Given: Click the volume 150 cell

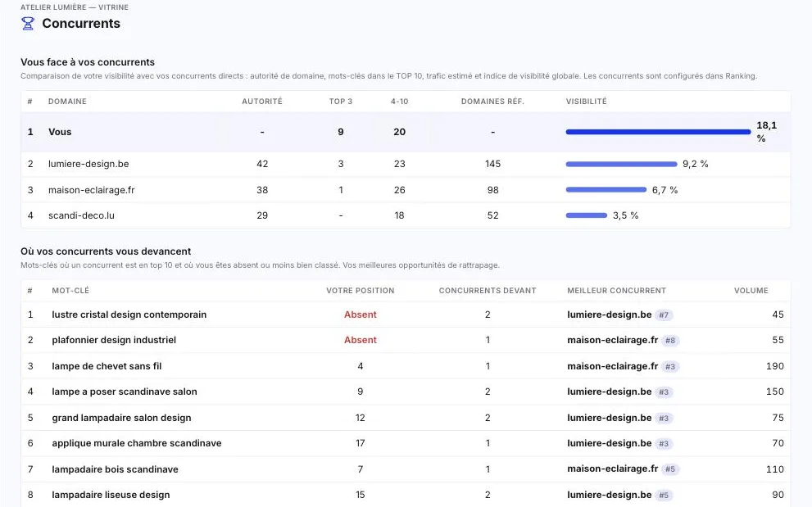Looking at the screenshot, I should [x=774, y=392].
